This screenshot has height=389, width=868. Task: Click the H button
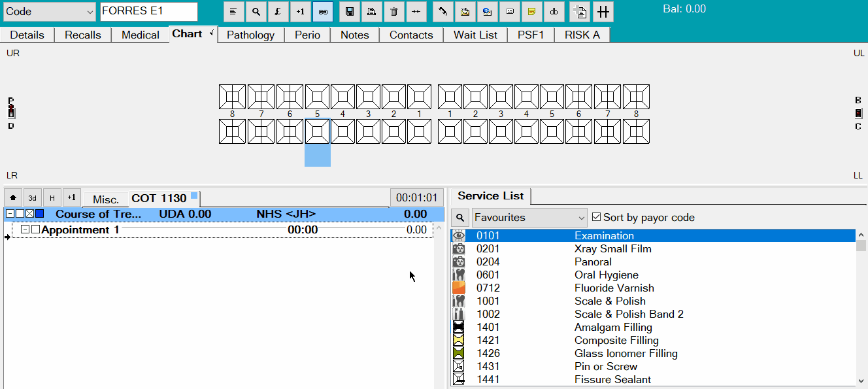[52, 197]
